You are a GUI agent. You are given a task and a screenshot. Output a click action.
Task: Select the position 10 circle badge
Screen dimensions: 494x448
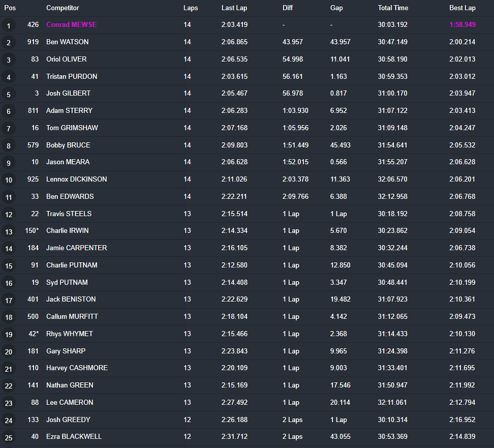(9, 180)
